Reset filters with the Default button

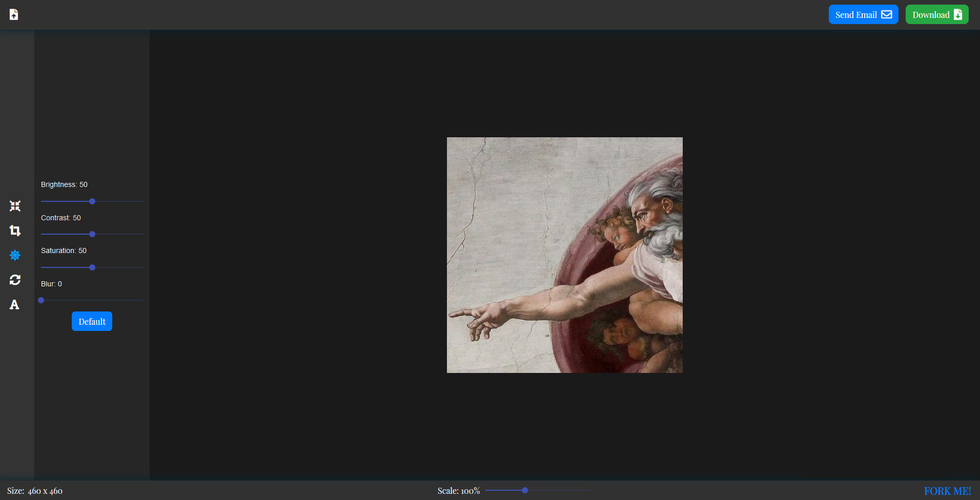point(92,321)
